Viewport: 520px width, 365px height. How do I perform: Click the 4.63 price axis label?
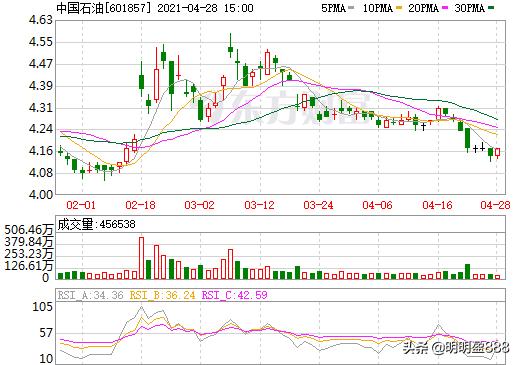tap(41, 20)
